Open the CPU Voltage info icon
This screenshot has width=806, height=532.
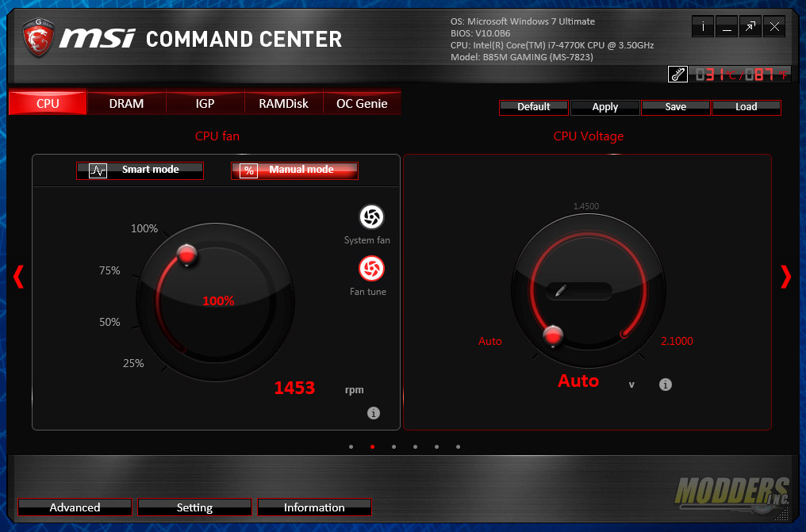pos(665,384)
